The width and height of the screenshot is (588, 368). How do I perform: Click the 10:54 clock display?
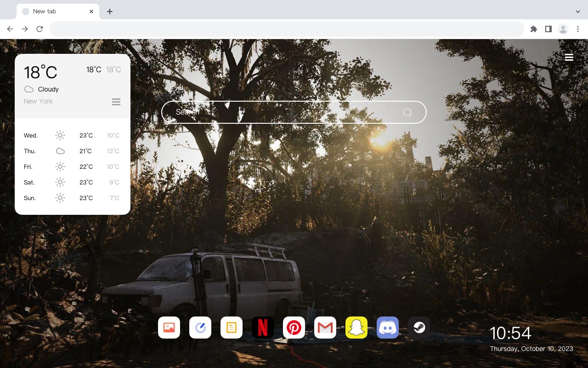510,333
